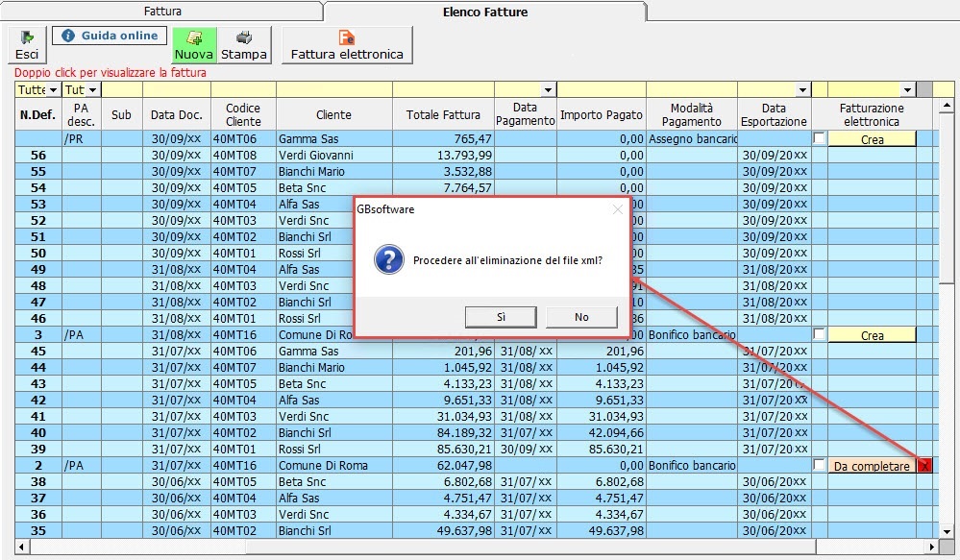This screenshot has height=560, width=960.
Task: Select invoice row number 56
Action: [38, 156]
